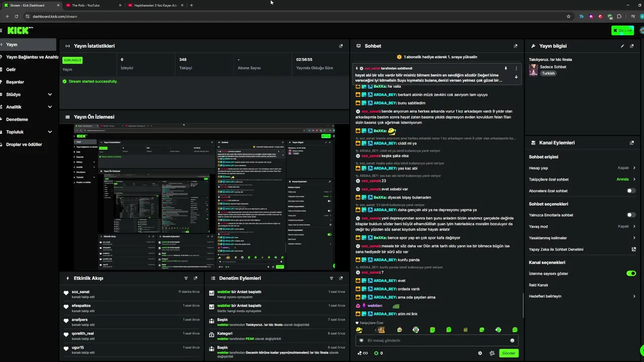
Task: Filter the Denetim Eylemleri list
Action: coord(331,278)
